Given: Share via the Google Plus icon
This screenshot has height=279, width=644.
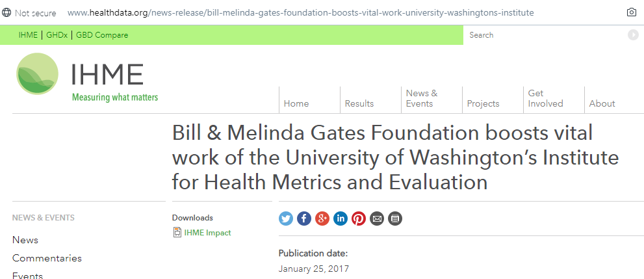Looking at the screenshot, I should 322,219.
